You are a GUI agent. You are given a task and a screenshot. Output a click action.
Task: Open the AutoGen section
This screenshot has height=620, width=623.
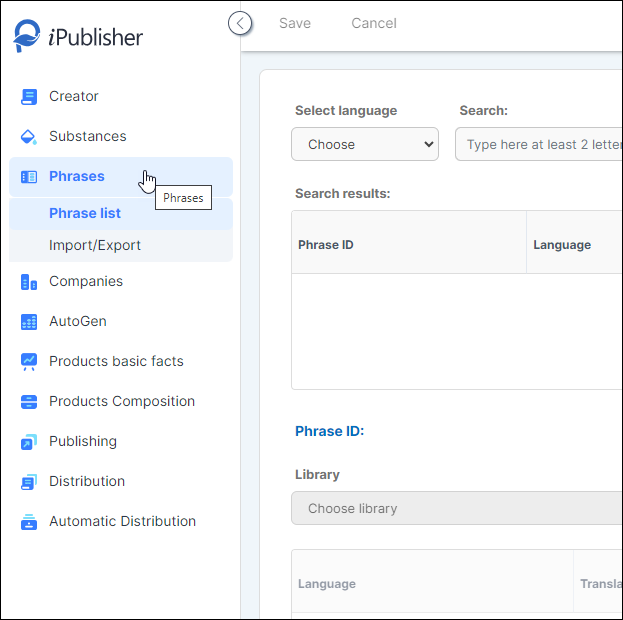pos(121,322)
